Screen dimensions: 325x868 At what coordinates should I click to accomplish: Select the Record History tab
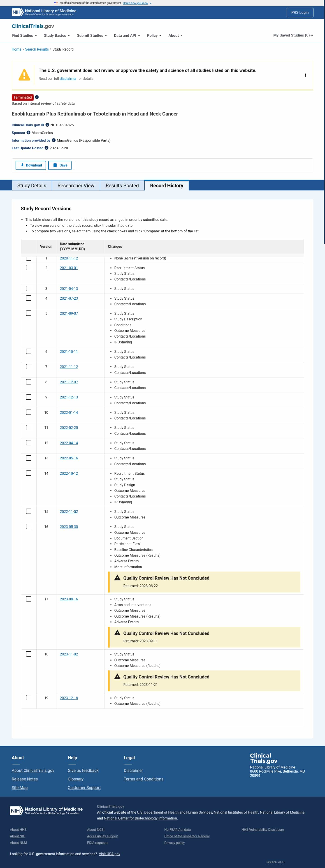(167, 185)
